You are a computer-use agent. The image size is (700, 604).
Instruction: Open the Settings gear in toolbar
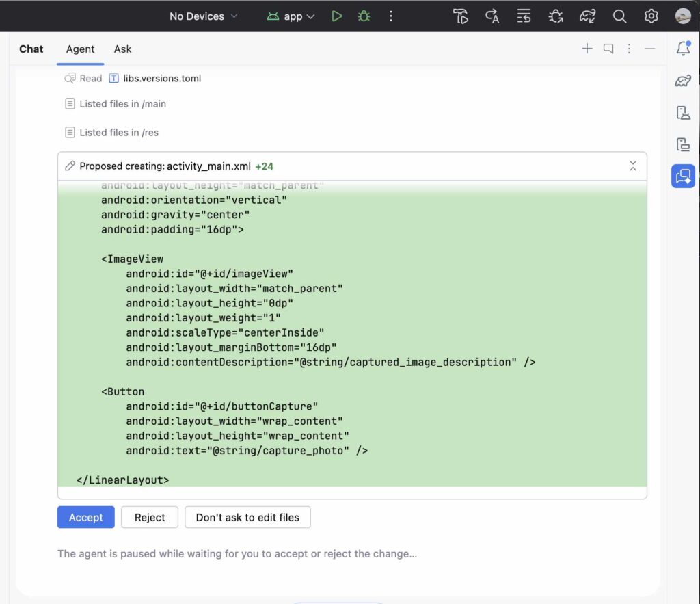(x=651, y=16)
